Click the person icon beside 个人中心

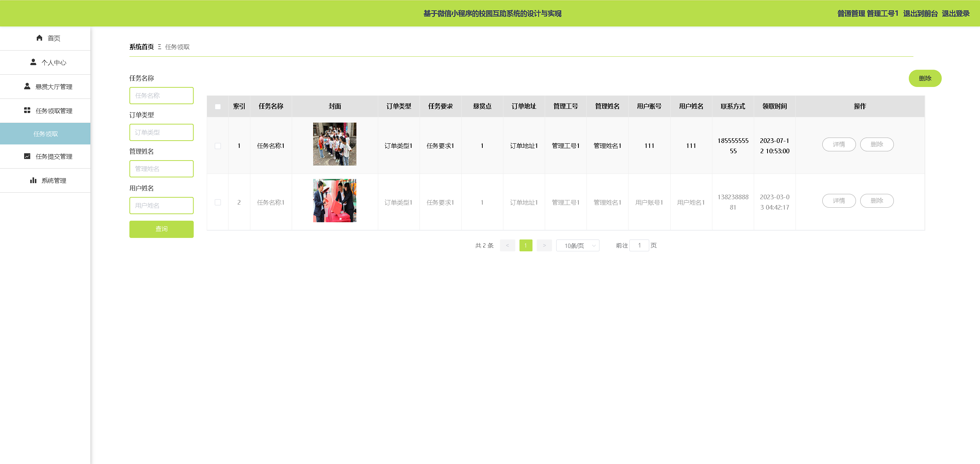33,62
